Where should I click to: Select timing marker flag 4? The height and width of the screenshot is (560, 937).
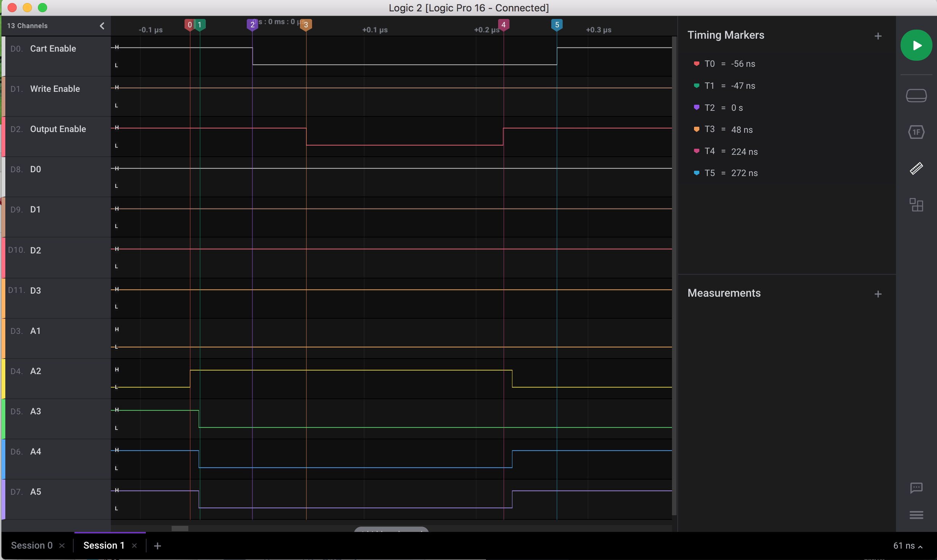[x=503, y=25]
